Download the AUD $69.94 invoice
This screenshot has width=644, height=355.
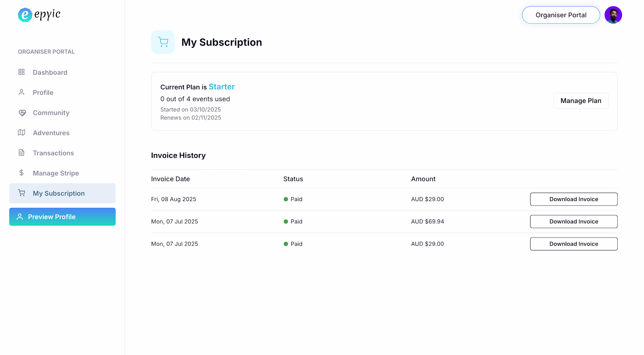coord(573,221)
